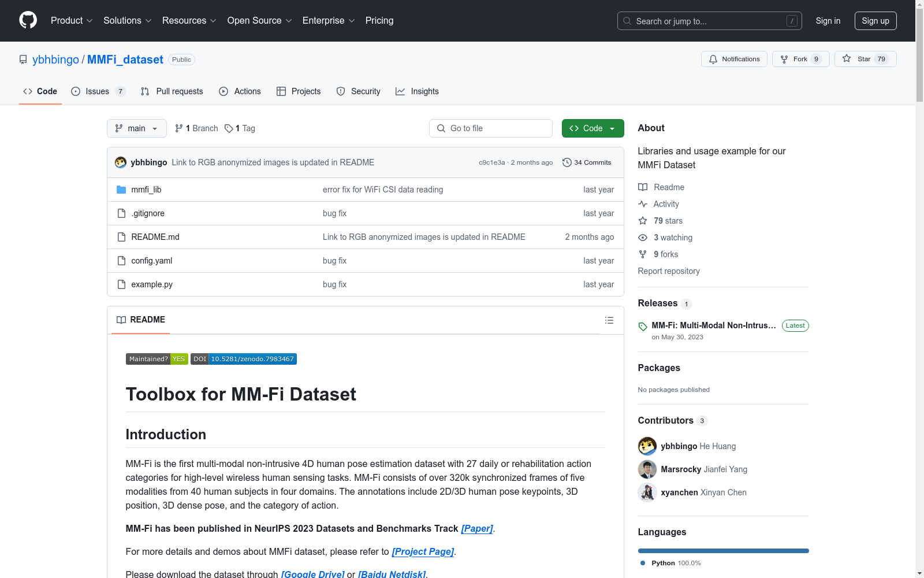Click the release tag icon
This screenshot has width=924, height=578.
(x=643, y=327)
